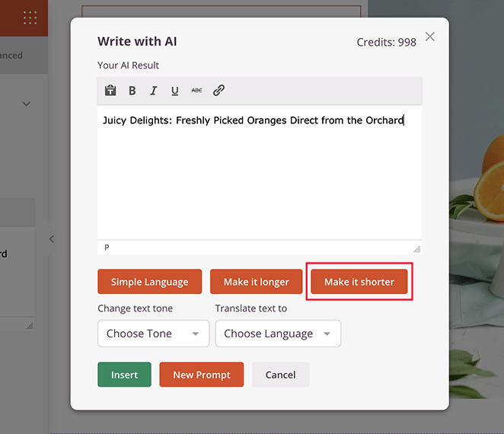The width and height of the screenshot is (504, 434).
Task: Insert a hyperlink with the link icon
Action: (x=219, y=91)
